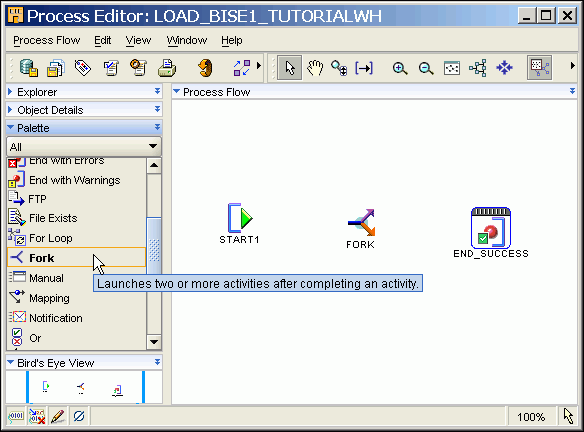Screen dimensions: 584x432
Task: Select Or activity in palette
Action: [x=76, y=338]
